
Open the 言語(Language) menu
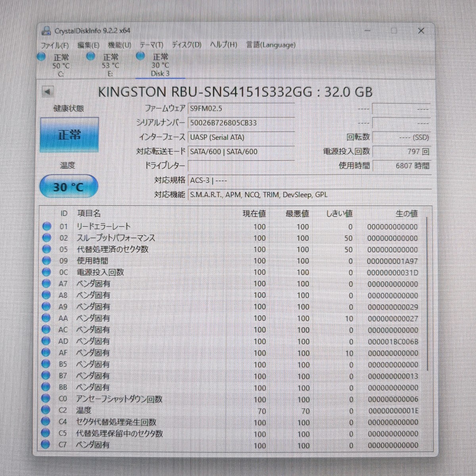[x=271, y=45]
